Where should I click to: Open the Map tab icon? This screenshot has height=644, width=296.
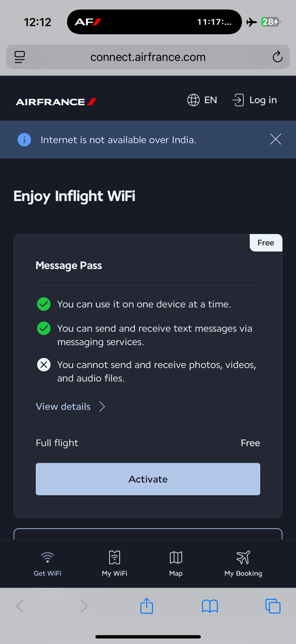point(176,557)
